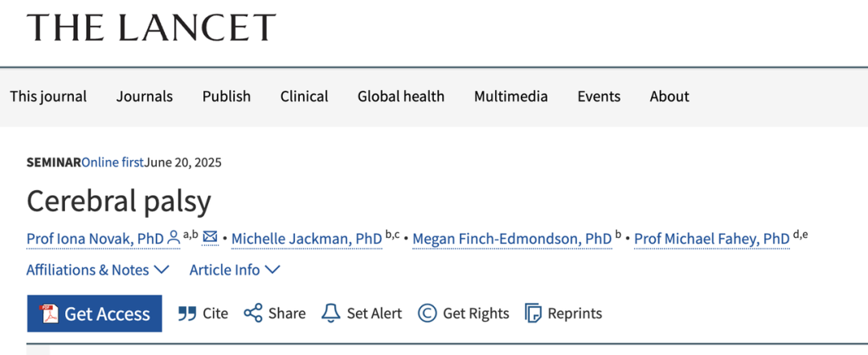Select Global health in navigation bar
Viewport: 868px width, 355px height.
[x=401, y=96]
